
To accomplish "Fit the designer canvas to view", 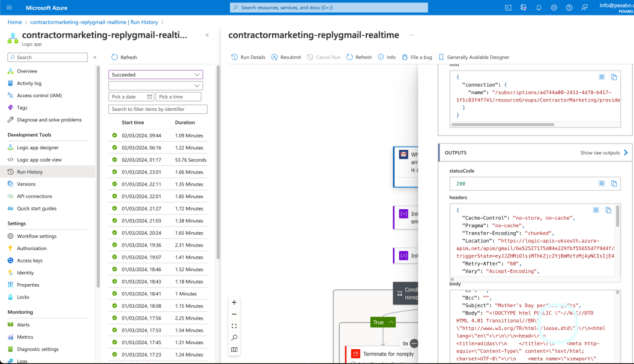I will (234, 326).
